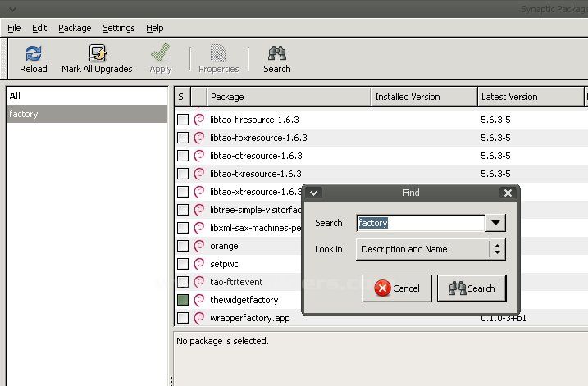
Task: Open the main window title bar menu arrow
Action: [12, 9]
